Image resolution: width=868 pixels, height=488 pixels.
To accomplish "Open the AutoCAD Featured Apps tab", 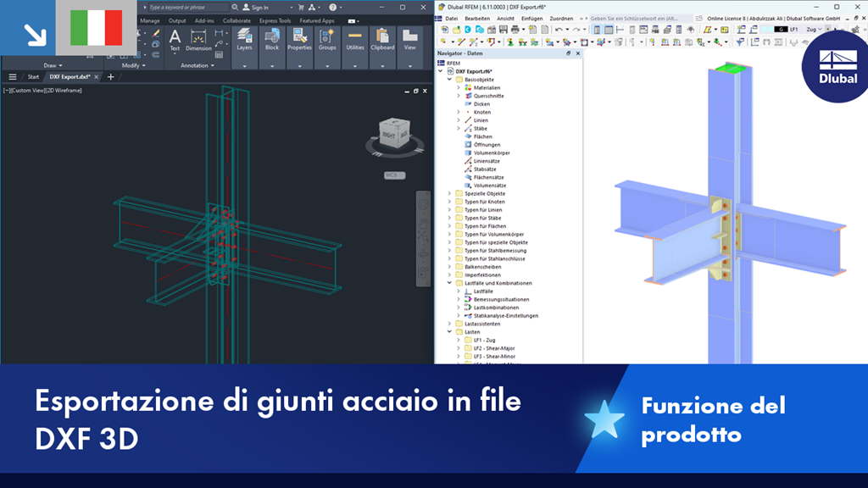I will click(x=317, y=20).
